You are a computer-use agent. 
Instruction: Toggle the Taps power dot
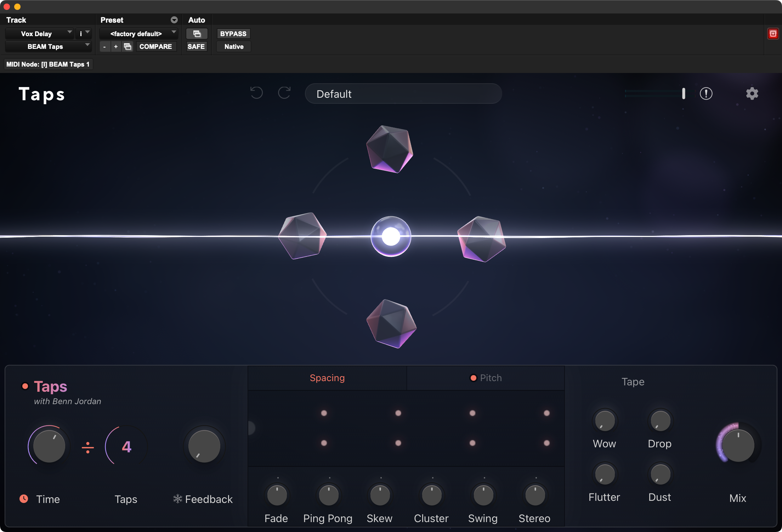coord(25,386)
